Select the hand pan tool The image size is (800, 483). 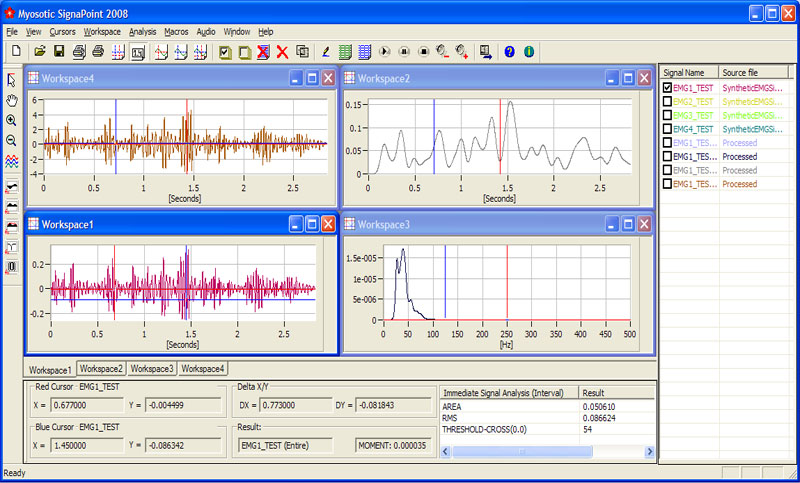[11, 100]
